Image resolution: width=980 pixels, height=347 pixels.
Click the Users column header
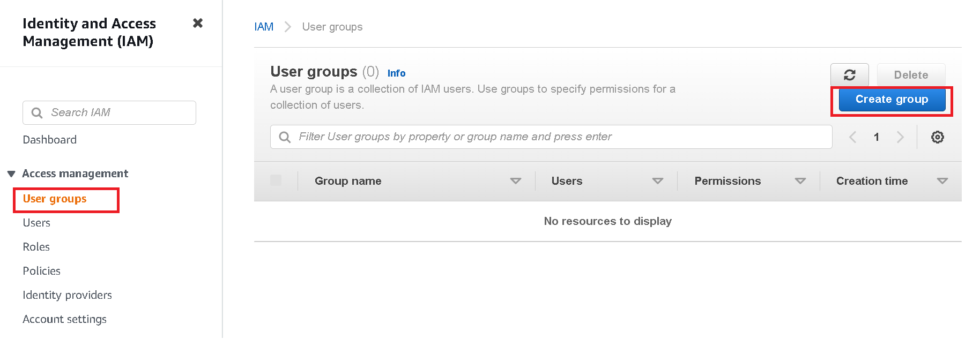click(x=567, y=181)
